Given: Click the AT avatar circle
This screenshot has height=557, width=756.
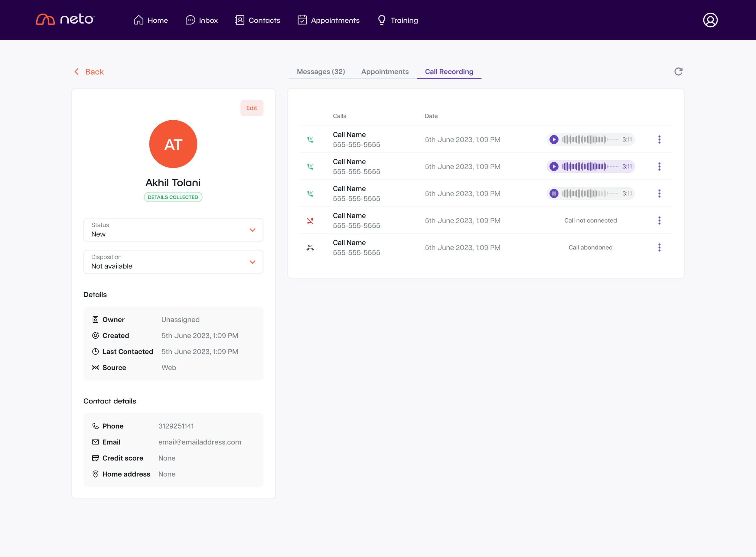Looking at the screenshot, I should (x=173, y=144).
